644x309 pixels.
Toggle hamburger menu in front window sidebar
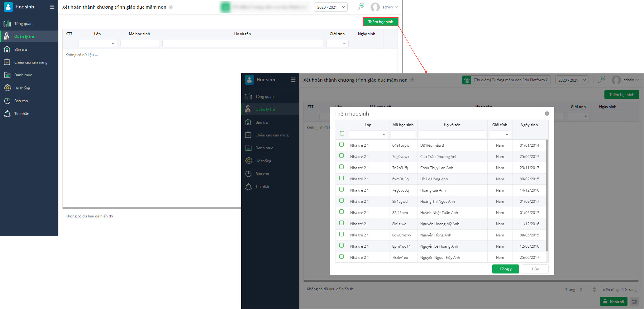(293, 80)
